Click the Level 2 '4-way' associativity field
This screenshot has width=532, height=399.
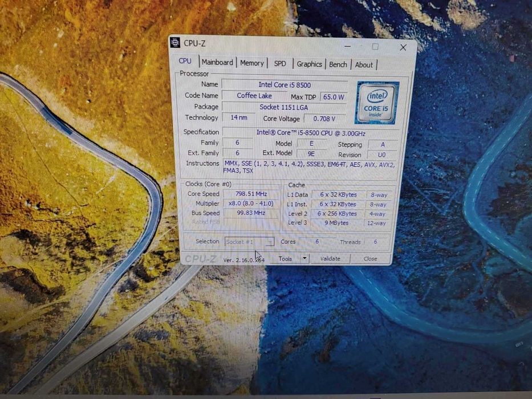377,214
